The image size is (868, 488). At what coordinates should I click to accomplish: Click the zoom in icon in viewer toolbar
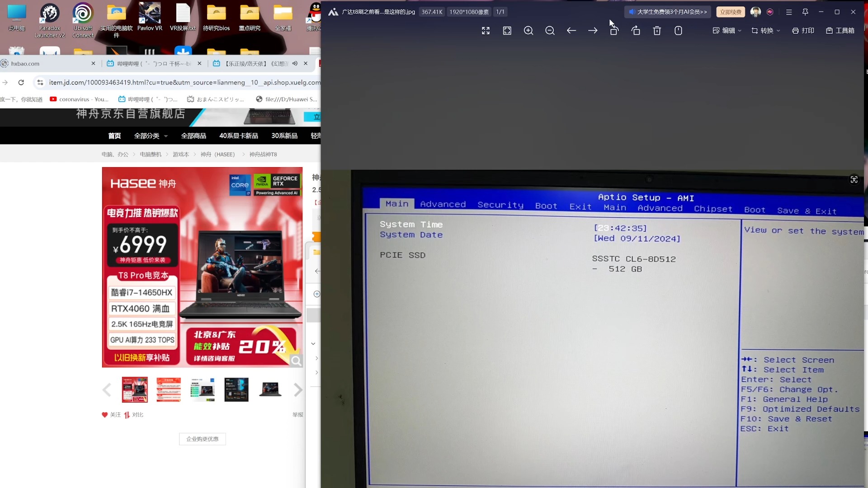click(x=529, y=30)
